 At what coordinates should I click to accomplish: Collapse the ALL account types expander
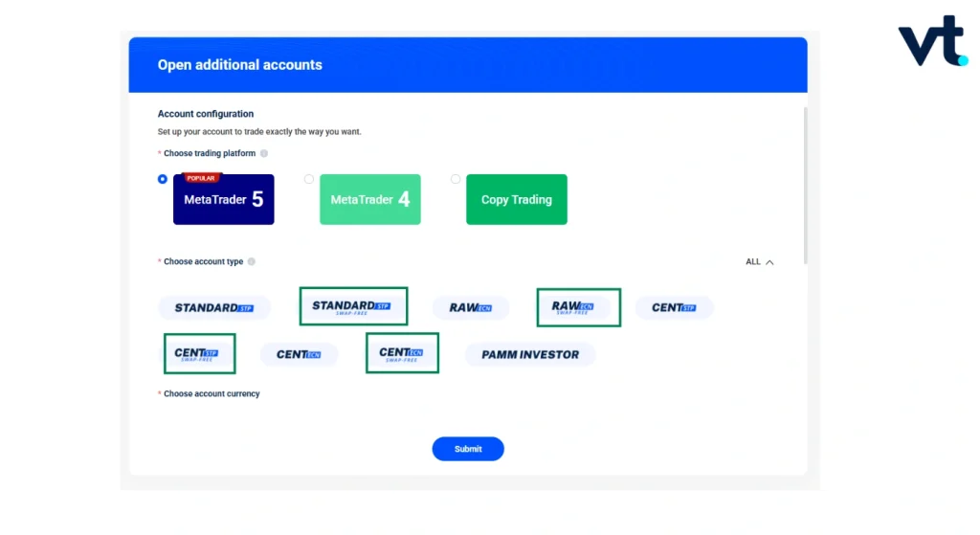[759, 262]
